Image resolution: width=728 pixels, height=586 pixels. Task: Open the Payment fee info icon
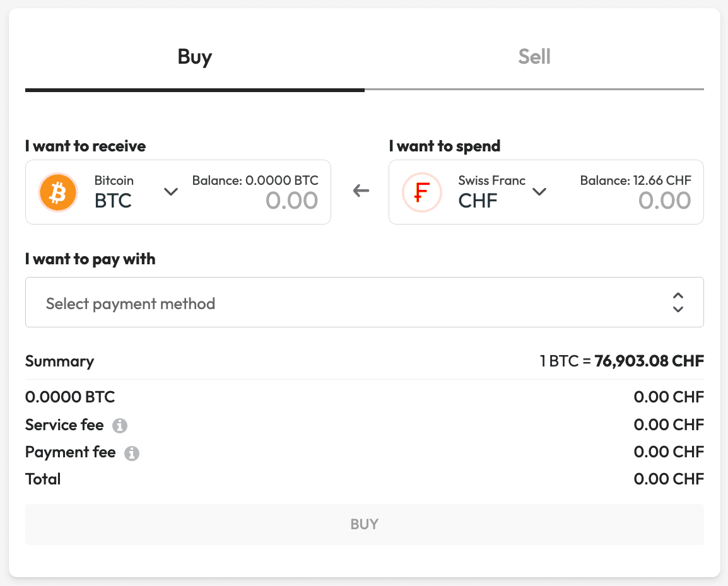tap(132, 453)
